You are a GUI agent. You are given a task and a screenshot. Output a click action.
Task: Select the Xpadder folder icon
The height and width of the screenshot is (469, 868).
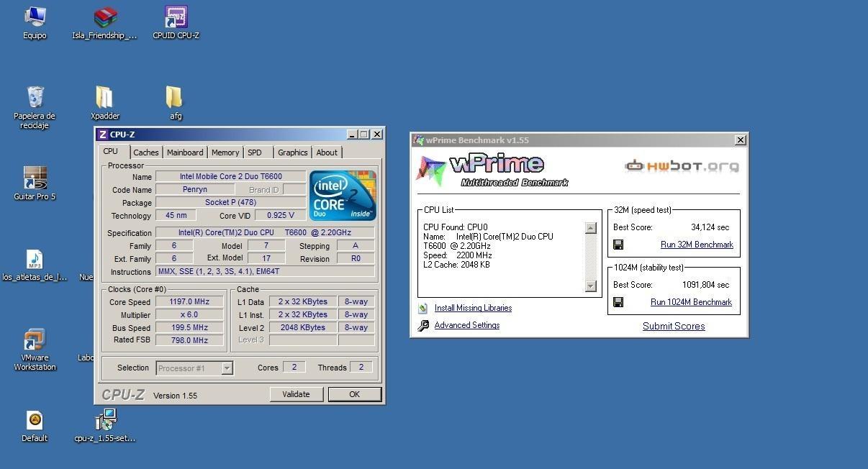105,103
